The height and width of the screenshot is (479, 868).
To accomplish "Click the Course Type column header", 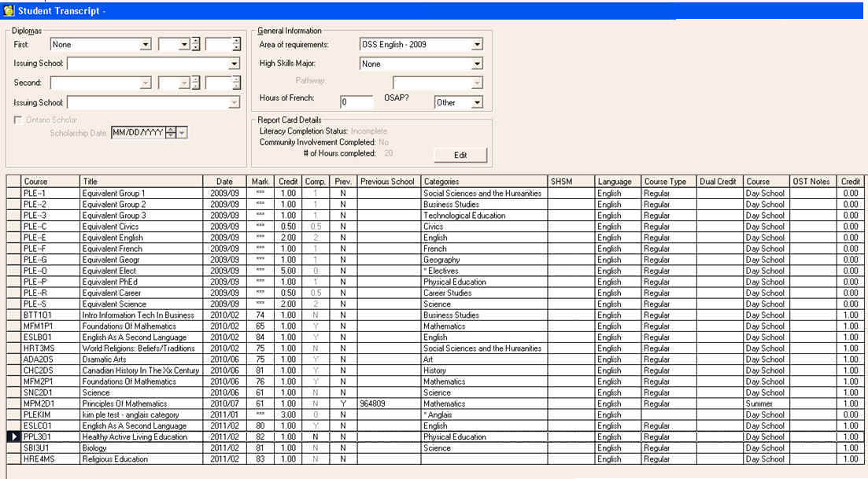I will [x=668, y=182].
